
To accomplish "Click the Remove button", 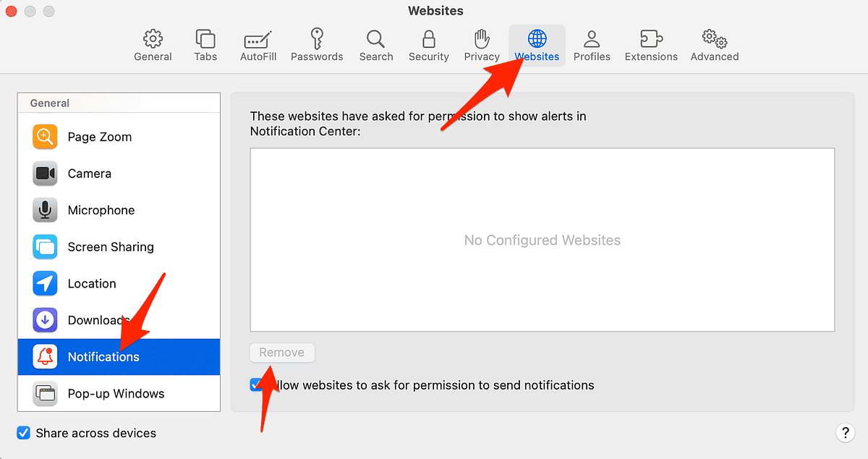I will pos(282,353).
